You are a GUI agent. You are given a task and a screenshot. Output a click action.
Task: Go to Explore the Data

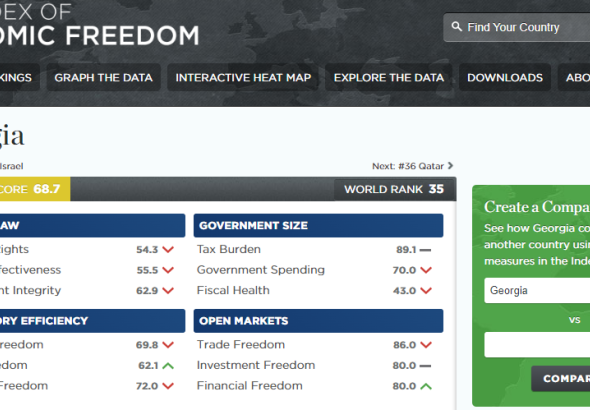coord(389,77)
